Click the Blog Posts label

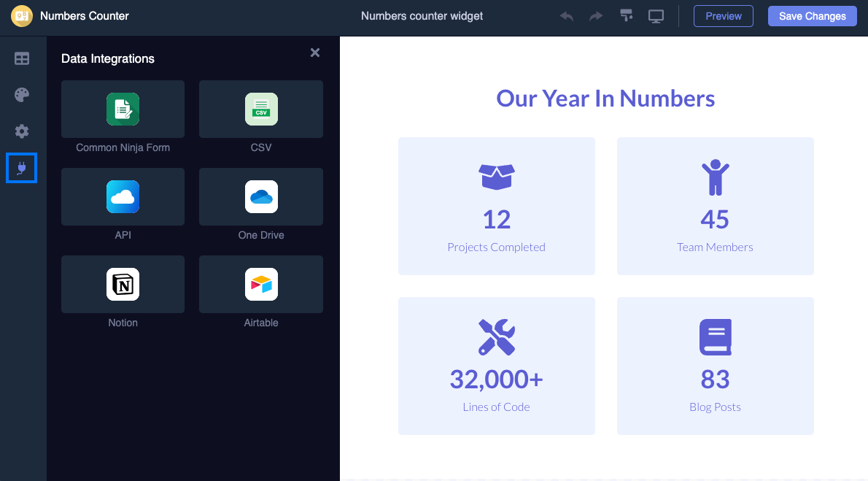716,407
